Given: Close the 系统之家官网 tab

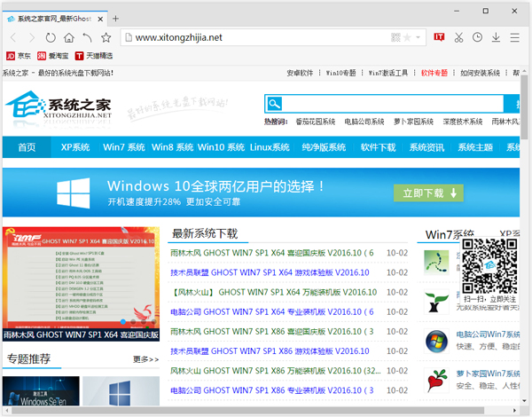Looking at the screenshot, I should (x=100, y=19).
